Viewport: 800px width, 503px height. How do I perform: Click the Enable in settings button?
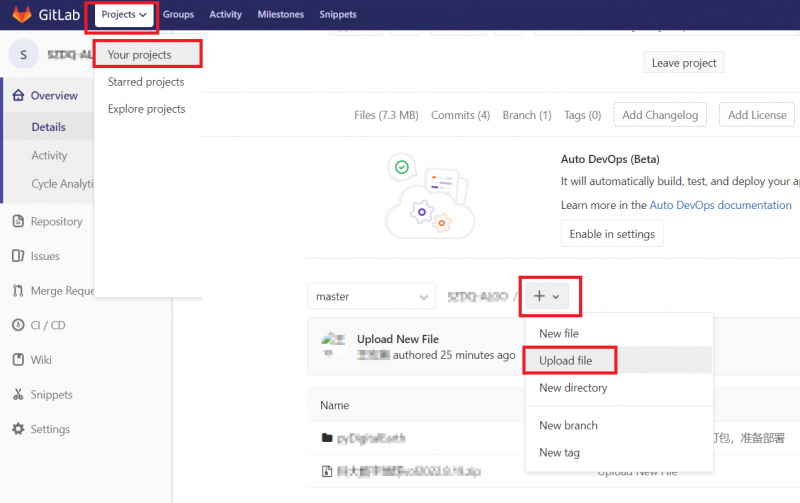pos(612,234)
